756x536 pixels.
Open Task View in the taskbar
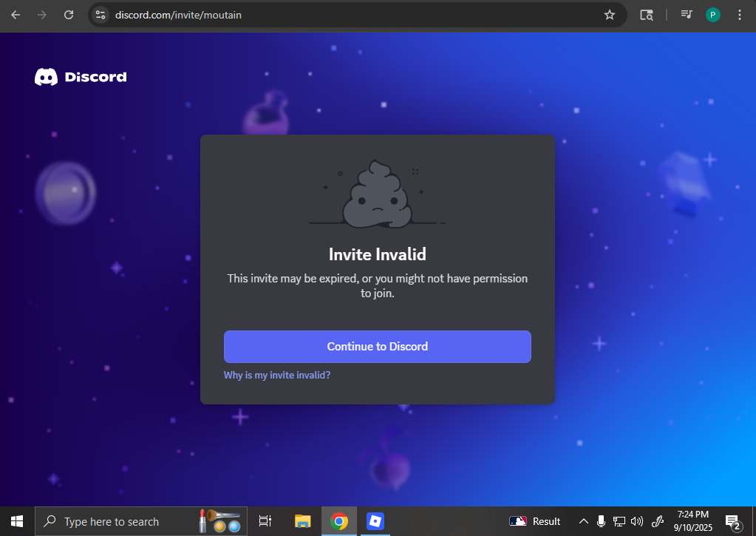[x=265, y=521]
